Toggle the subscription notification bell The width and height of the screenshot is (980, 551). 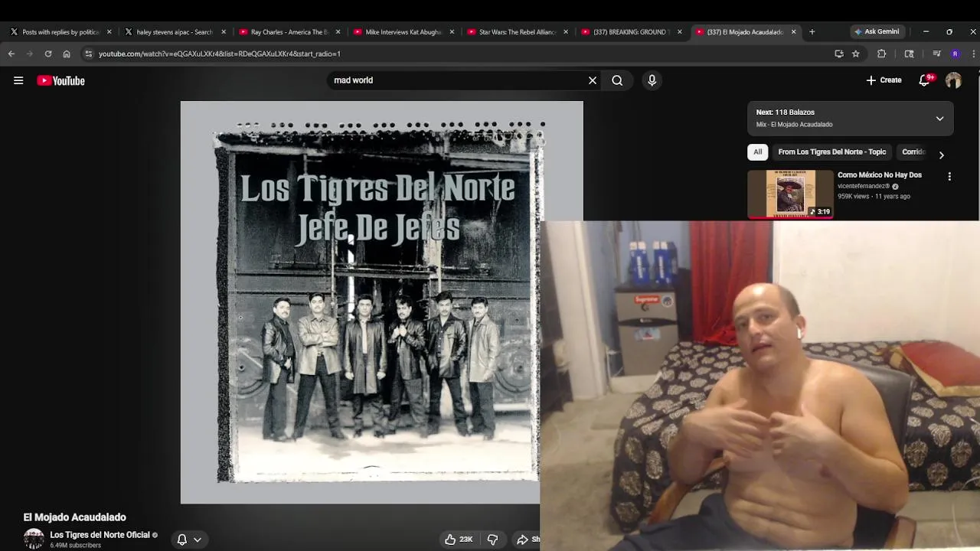182,540
